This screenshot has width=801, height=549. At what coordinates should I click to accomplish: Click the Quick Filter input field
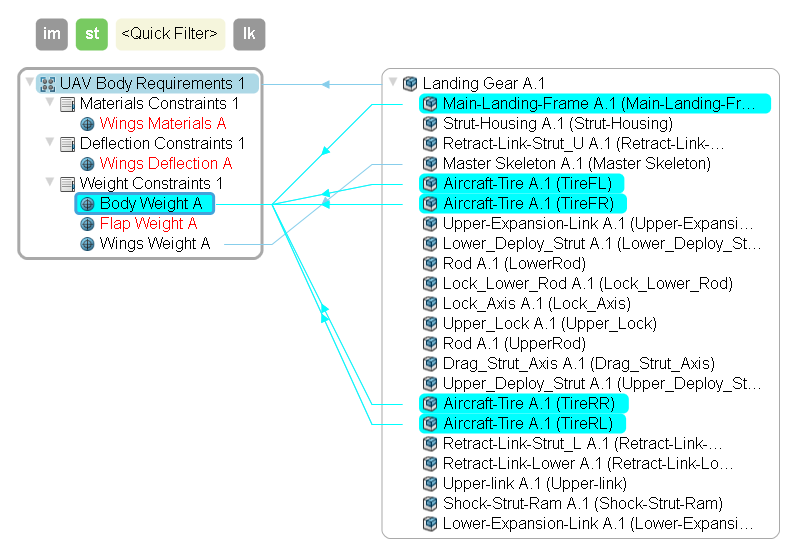pyautogui.click(x=169, y=34)
